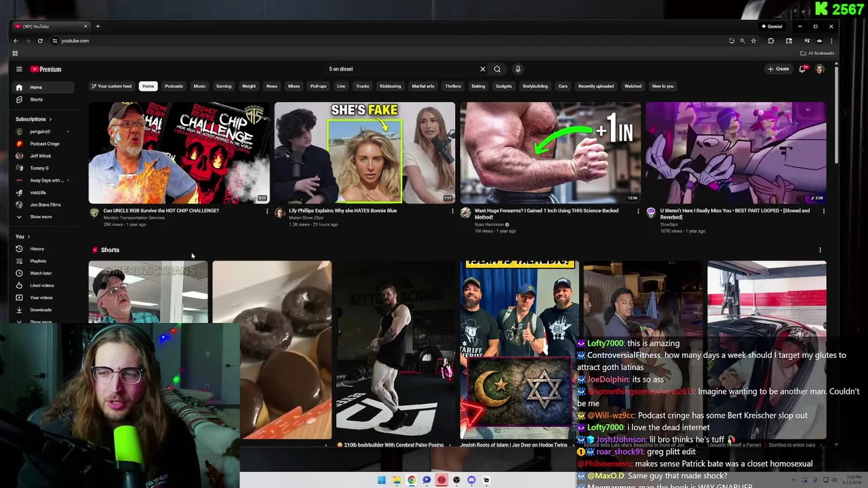Open options for Hot Chip Challenge video
Screen dimensions: 868x488
[x=267, y=211]
